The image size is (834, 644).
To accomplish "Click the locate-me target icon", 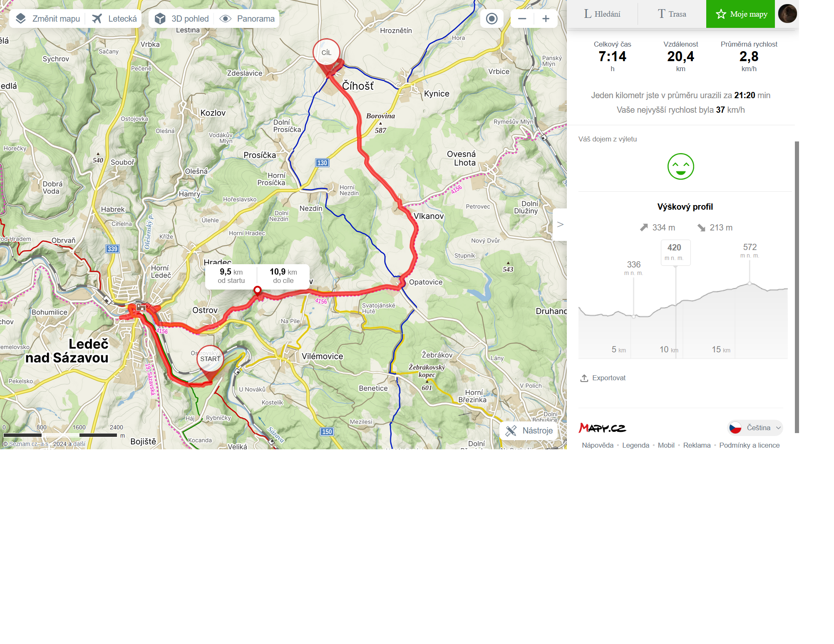I will (x=491, y=19).
